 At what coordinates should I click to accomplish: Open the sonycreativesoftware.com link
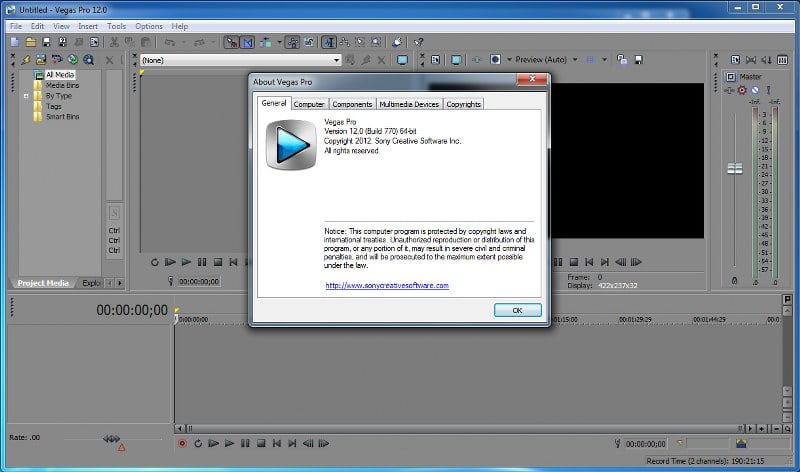click(387, 286)
